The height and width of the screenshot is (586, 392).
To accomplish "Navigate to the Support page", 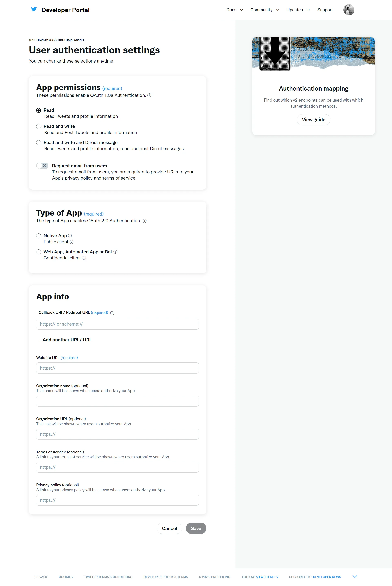I will [x=325, y=10].
